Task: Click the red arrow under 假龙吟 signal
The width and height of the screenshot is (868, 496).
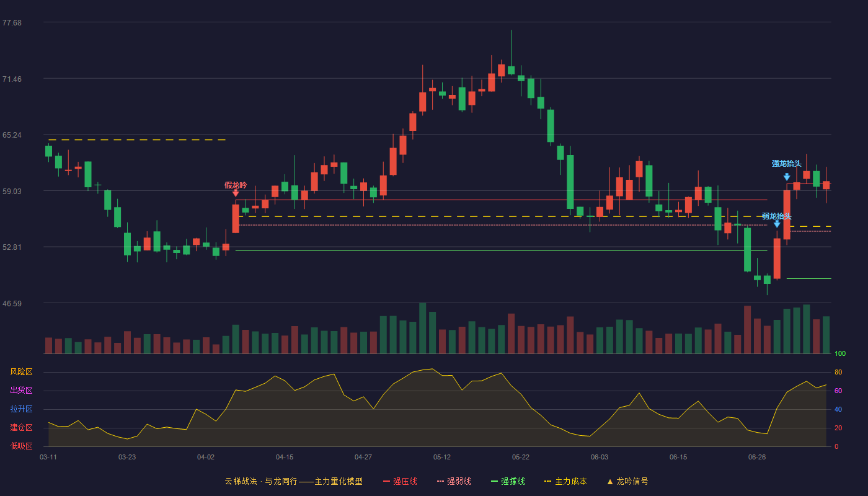Action: pos(236,193)
